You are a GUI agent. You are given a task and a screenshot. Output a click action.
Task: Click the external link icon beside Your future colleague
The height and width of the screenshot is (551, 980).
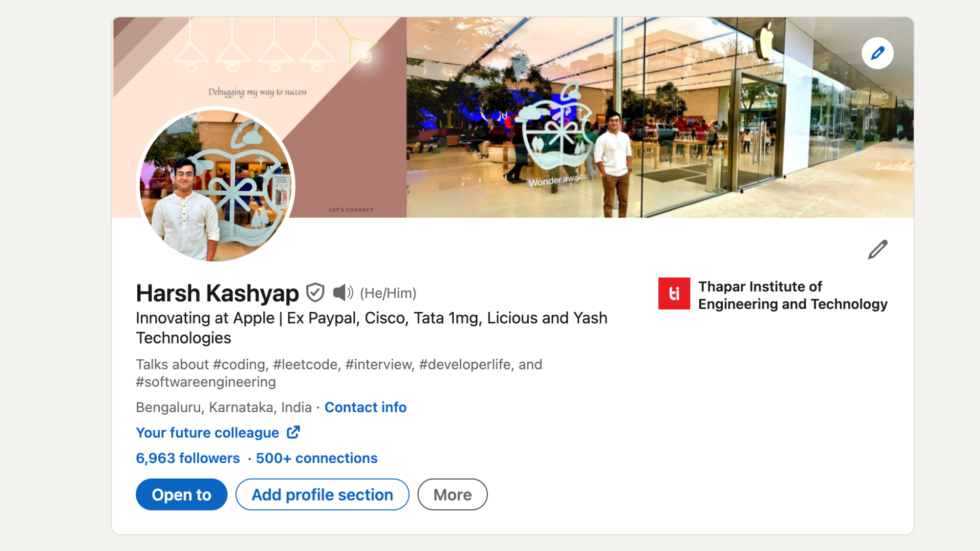[x=293, y=432]
